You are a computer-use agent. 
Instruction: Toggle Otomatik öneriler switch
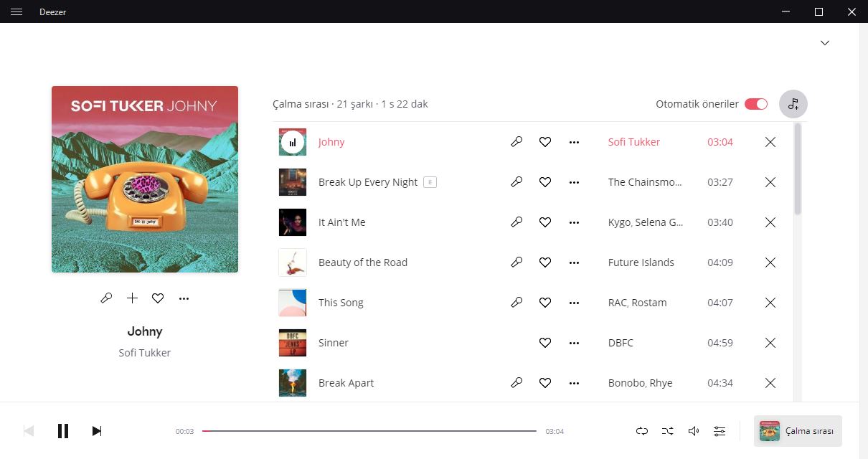[756, 104]
